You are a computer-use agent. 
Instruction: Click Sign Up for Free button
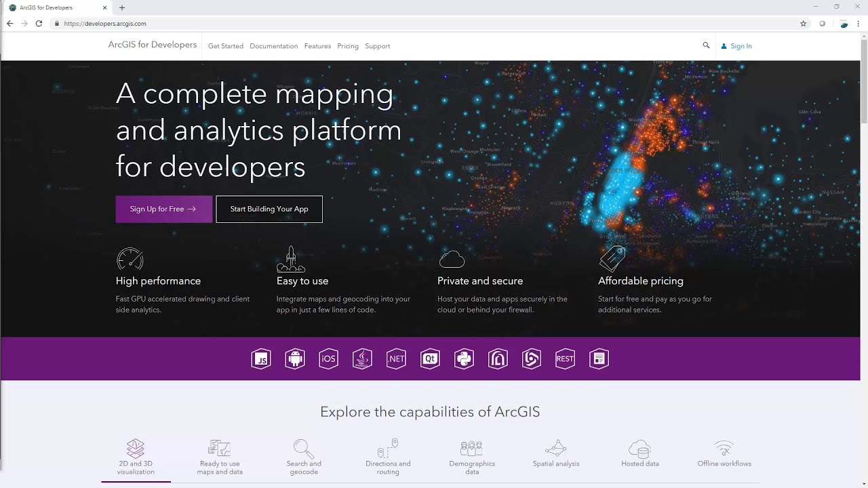tap(163, 209)
